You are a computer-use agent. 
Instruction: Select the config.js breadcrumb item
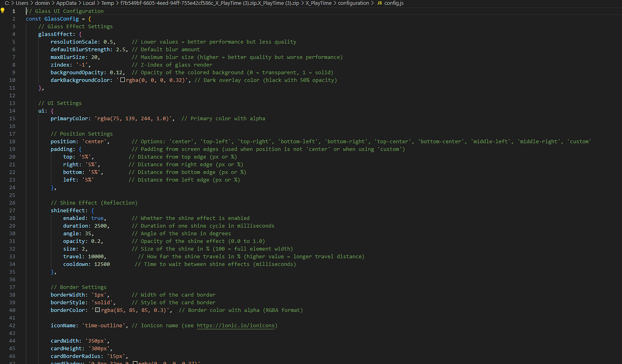tap(394, 3)
